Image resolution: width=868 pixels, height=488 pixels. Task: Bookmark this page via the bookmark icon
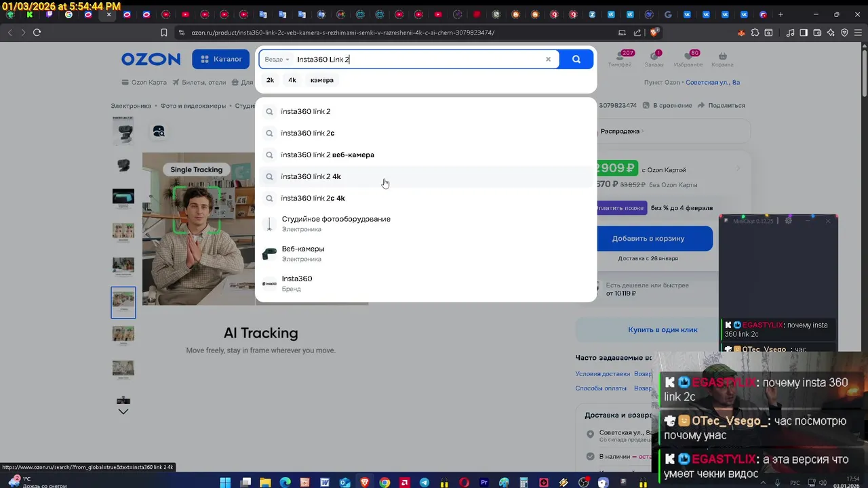[x=163, y=32]
